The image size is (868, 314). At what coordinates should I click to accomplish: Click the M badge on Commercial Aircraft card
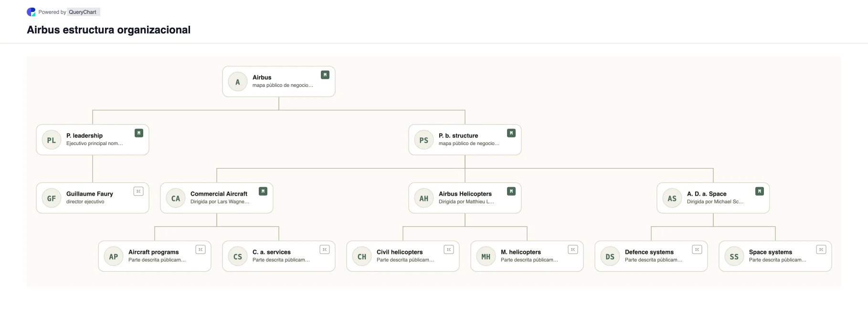click(263, 191)
